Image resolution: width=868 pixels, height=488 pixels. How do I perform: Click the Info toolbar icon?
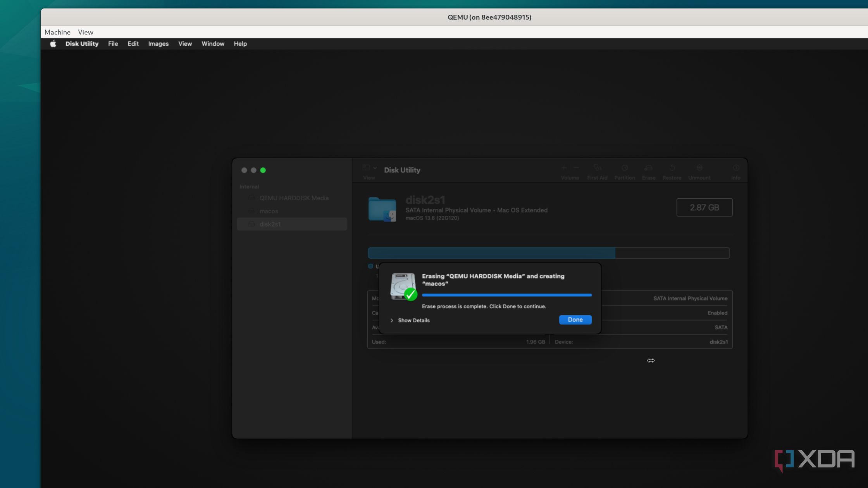point(735,168)
